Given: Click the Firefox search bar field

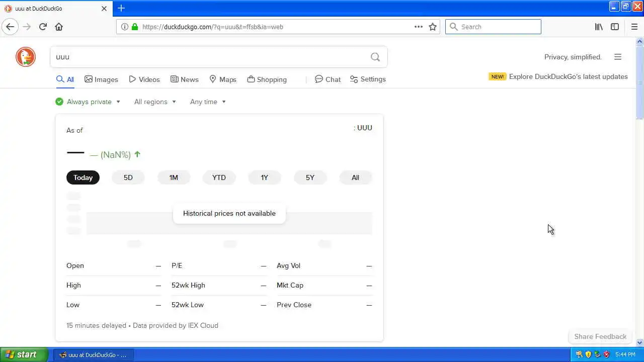Looking at the screenshot, I should click(x=493, y=27).
